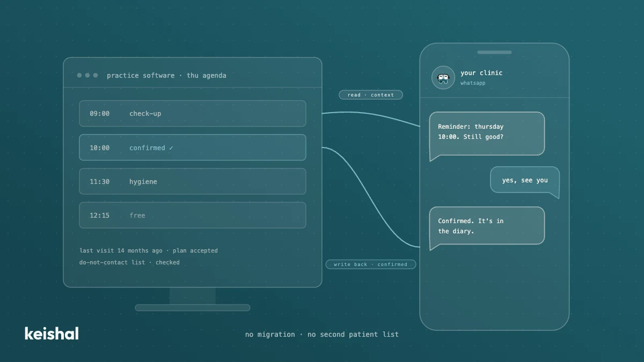
Task: Click the practice software · thu agenda title
Action: [166, 76]
